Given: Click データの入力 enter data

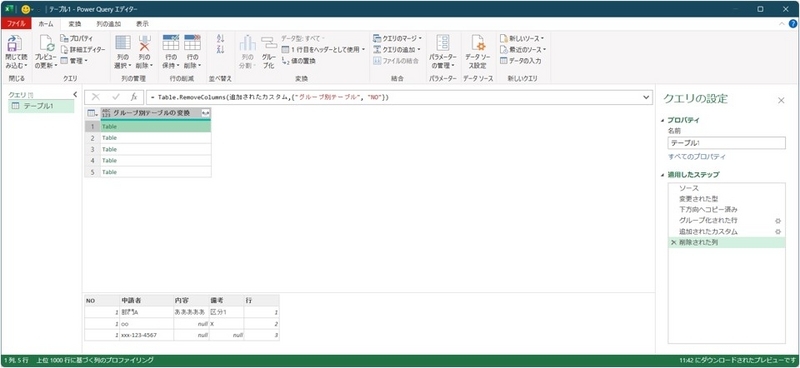Looking at the screenshot, I should pyautogui.click(x=520, y=61).
